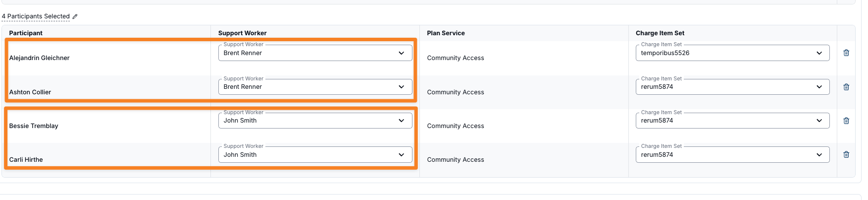
Task: Click the Plan Service column header
Action: 446,33
